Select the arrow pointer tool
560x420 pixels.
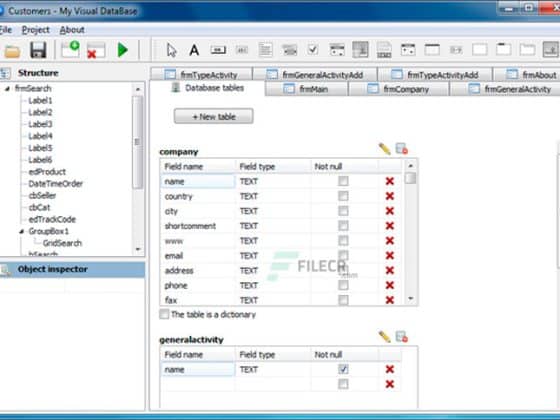pyautogui.click(x=171, y=50)
